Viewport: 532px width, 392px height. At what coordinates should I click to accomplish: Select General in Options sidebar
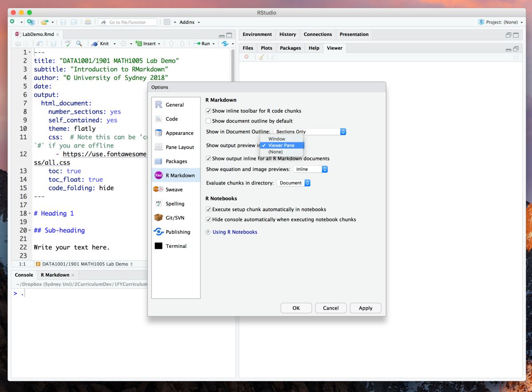tap(176, 105)
